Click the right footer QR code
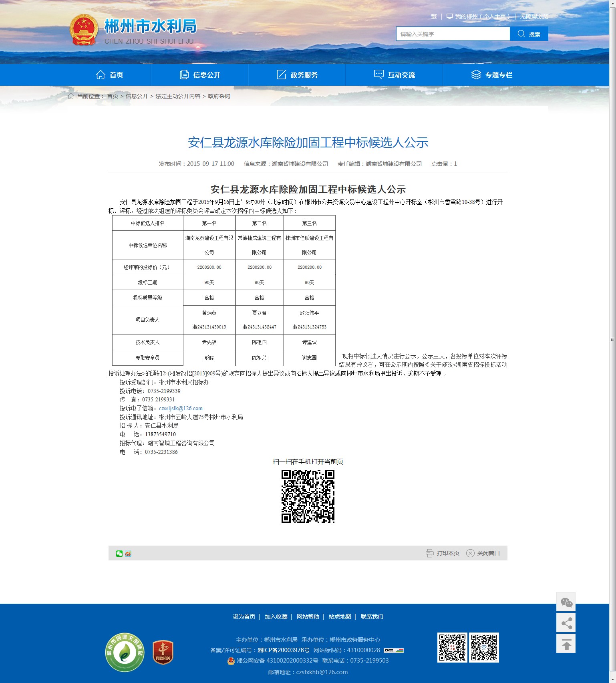Image resolution: width=616 pixels, height=683 pixels. (484, 647)
